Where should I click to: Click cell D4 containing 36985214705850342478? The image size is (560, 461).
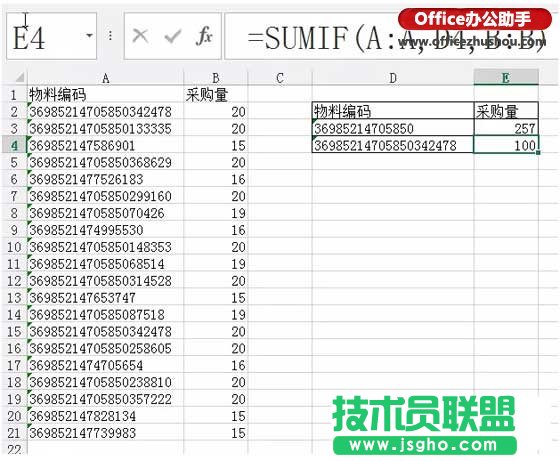click(393, 145)
